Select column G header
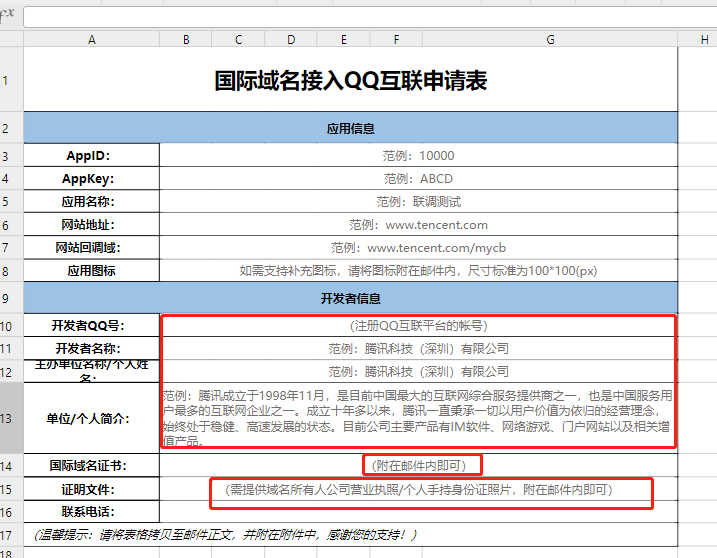This screenshot has width=717, height=558. pos(550,39)
